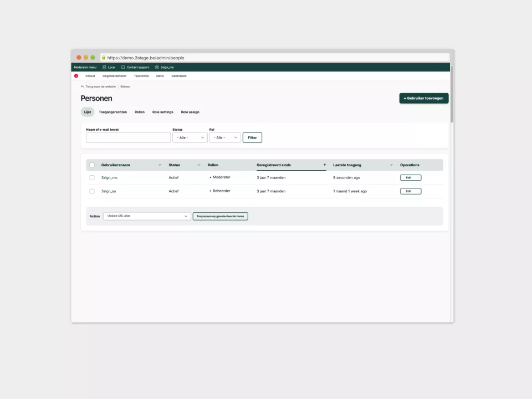Click the red alert icon in admin toolbar
The image size is (532, 399).
[x=76, y=76]
